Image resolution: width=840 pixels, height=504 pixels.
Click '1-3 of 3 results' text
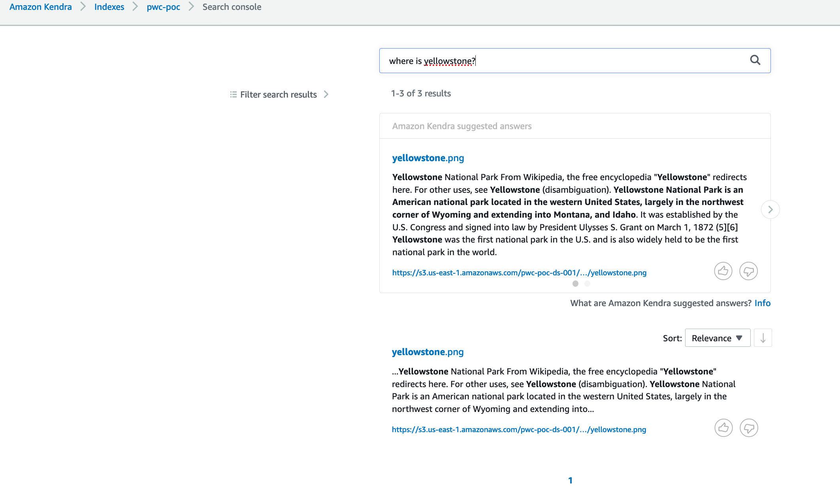[421, 93]
